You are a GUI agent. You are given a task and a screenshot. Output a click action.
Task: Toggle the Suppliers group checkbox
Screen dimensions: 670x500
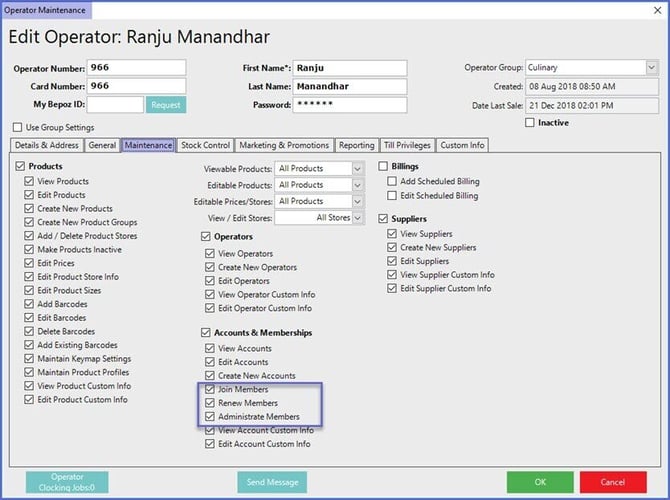pyautogui.click(x=385, y=218)
